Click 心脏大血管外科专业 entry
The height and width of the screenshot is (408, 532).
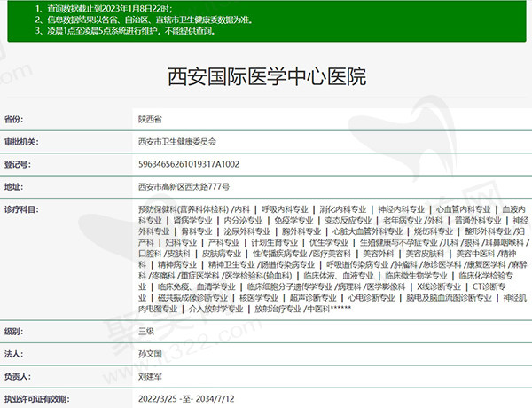367,231
